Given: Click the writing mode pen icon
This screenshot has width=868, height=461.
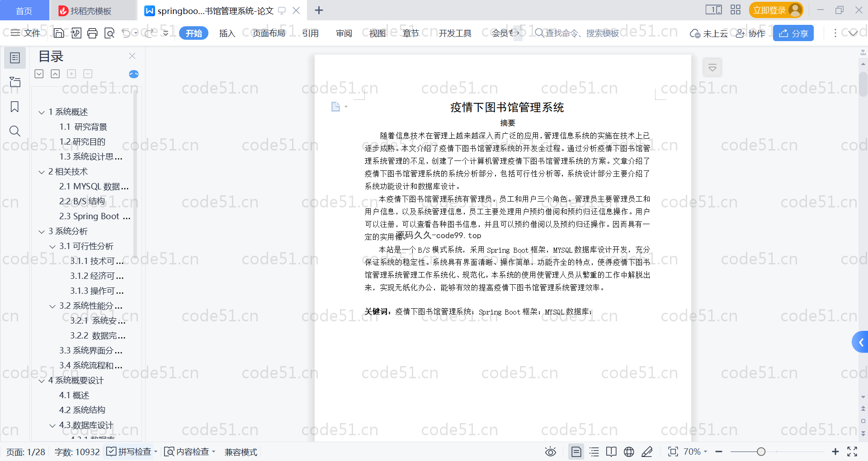Looking at the screenshot, I should (647, 452).
